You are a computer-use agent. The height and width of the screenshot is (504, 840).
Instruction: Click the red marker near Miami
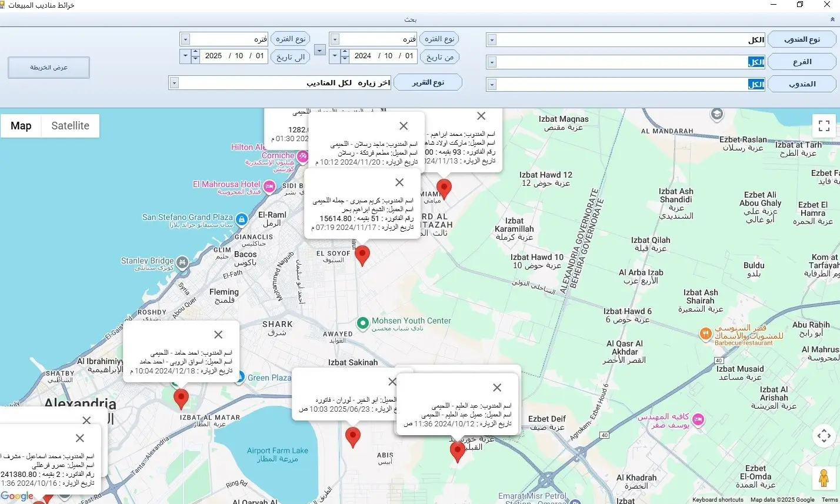pos(444,189)
